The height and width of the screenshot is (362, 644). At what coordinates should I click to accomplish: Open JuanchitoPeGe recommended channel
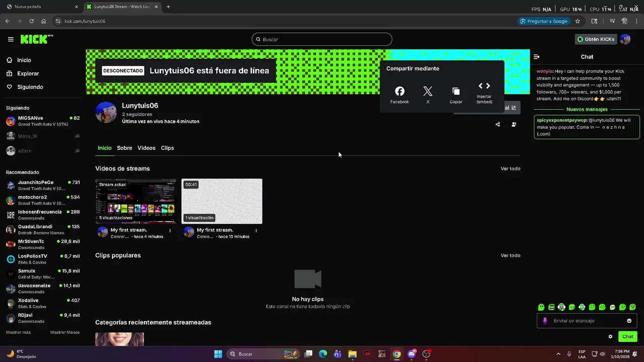[x=43, y=186]
